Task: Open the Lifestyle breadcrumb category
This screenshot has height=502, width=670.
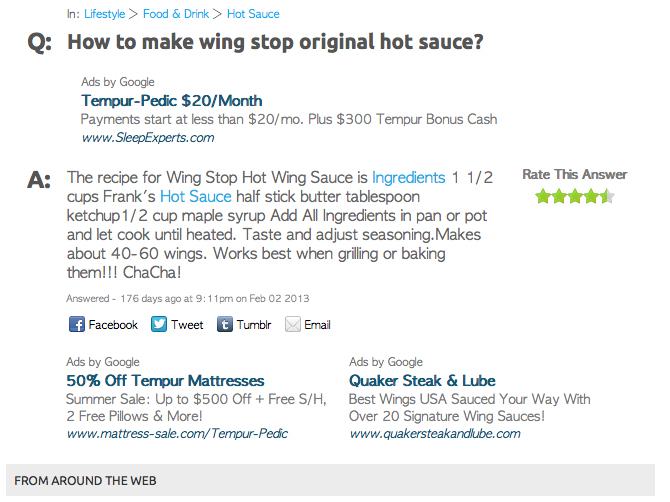Action: coord(106,14)
